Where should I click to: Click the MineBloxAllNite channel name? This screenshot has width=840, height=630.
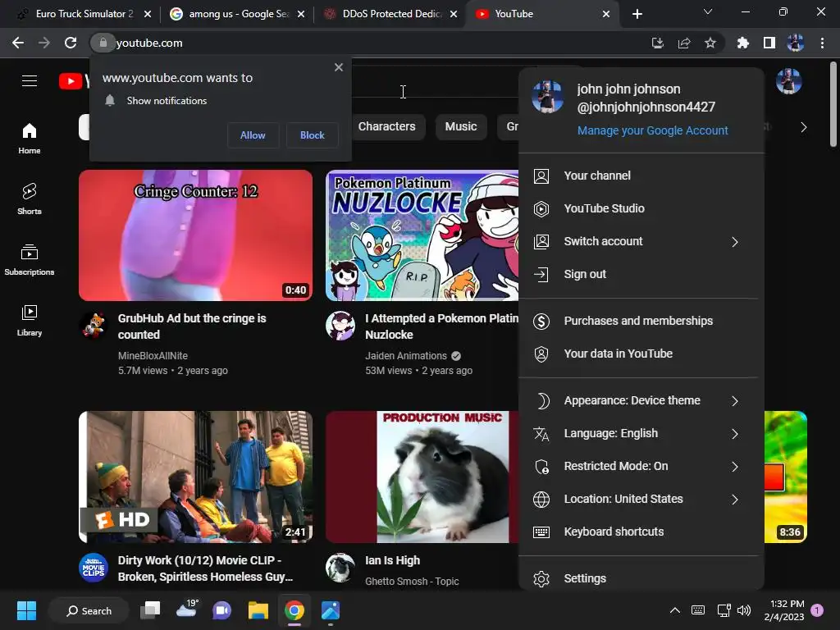click(x=153, y=356)
